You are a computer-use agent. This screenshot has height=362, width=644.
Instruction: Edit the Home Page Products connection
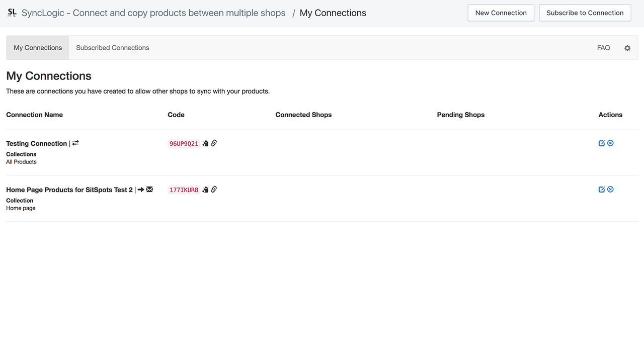click(x=602, y=189)
